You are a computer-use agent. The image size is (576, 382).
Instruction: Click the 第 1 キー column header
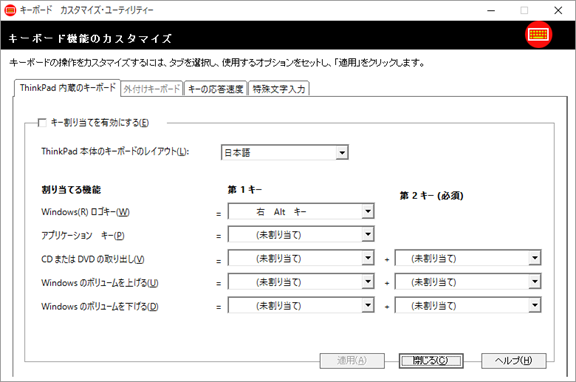pyautogui.click(x=245, y=190)
